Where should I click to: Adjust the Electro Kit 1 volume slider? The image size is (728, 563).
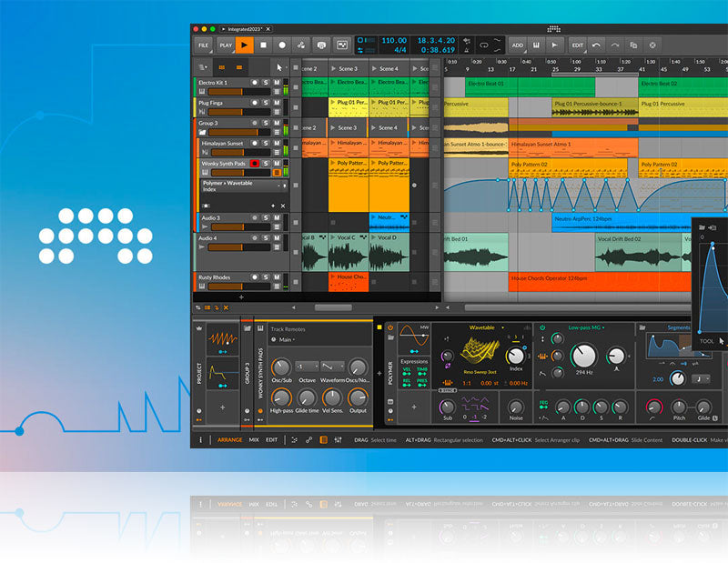[x=238, y=92]
